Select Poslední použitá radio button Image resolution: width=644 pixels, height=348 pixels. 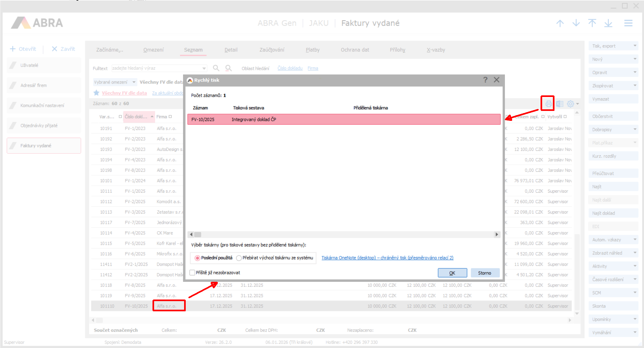pyautogui.click(x=198, y=258)
